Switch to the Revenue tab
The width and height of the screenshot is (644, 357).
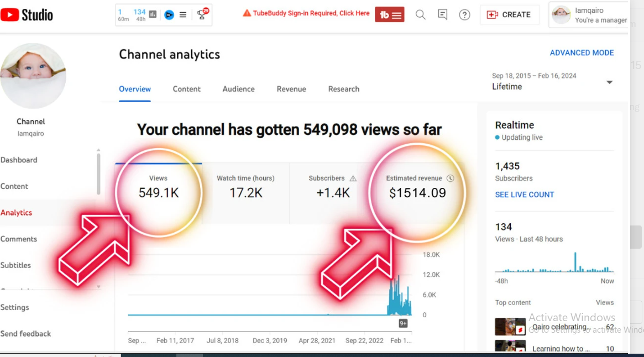(x=291, y=89)
